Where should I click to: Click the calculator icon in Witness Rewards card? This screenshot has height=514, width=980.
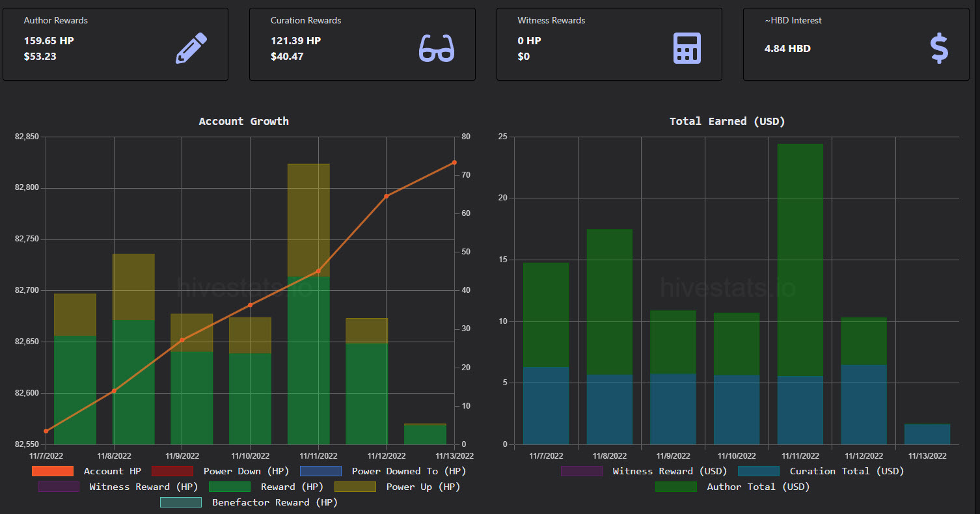pyautogui.click(x=687, y=48)
